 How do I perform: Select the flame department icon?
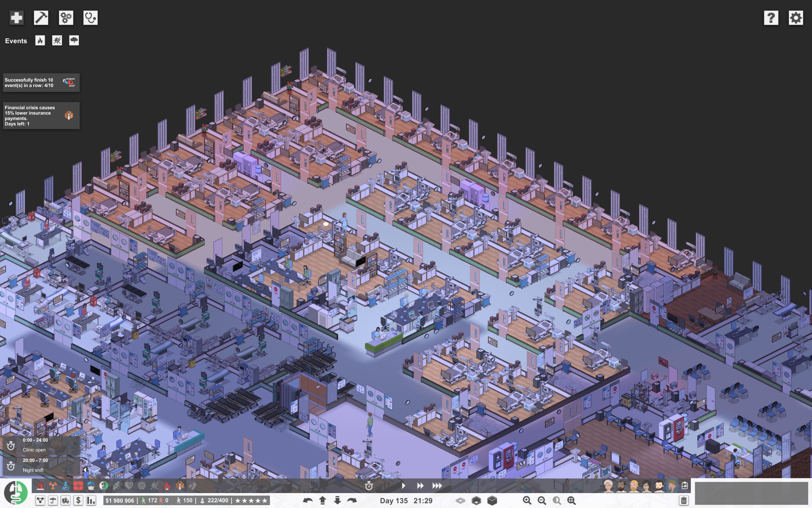167,485
